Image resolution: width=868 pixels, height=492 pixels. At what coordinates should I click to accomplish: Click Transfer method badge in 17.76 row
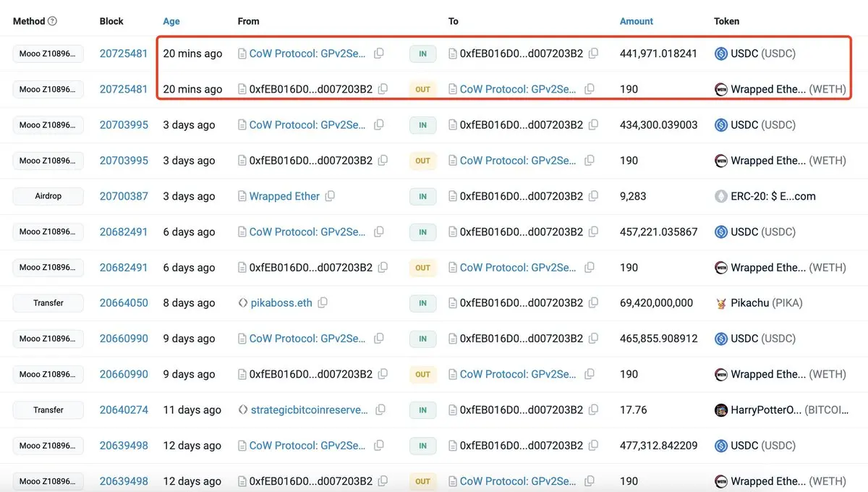pyautogui.click(x=48, y=410)
